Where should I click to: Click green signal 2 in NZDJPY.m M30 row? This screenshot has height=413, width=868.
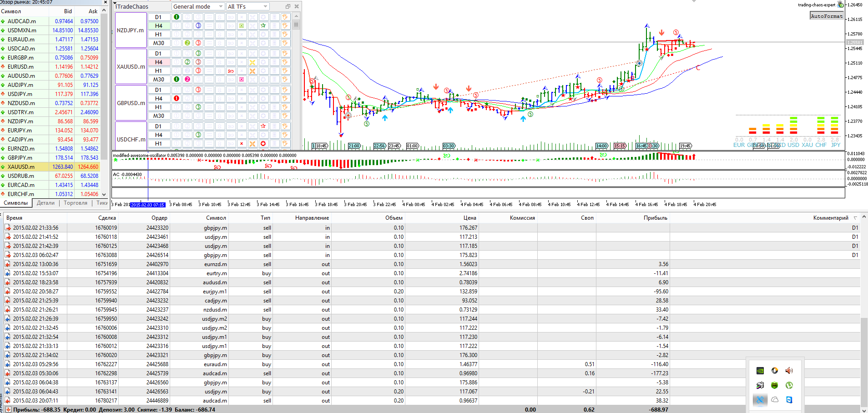pyautogui.click(x=187, y=43)
